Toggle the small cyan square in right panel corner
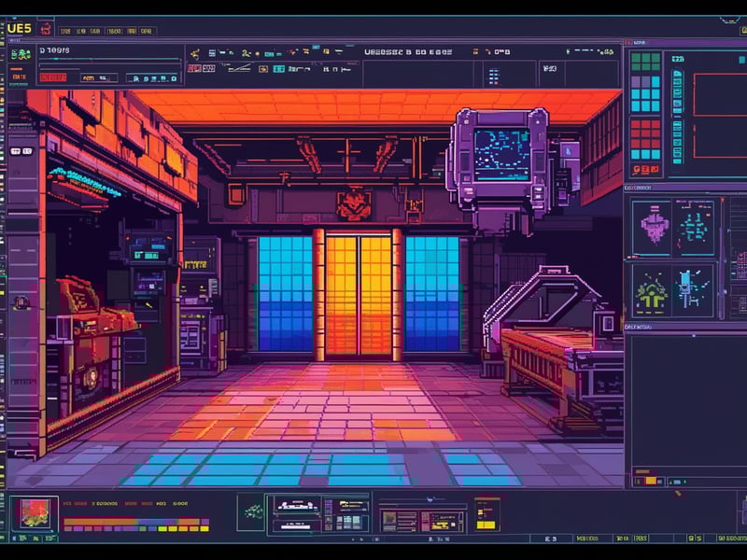The image size is (747, 560). point(741,60)
